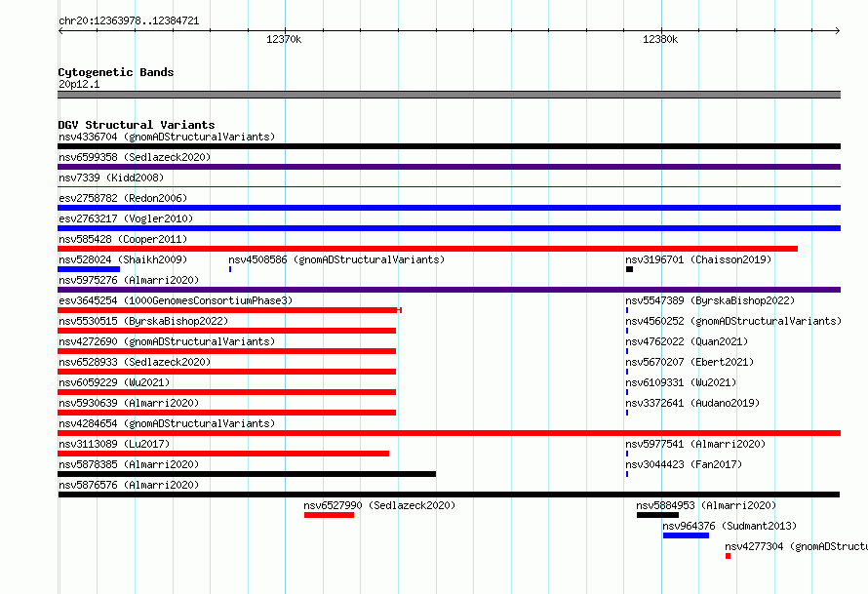
Task: Click the red bar under nsv5530515
Action: 227,331
